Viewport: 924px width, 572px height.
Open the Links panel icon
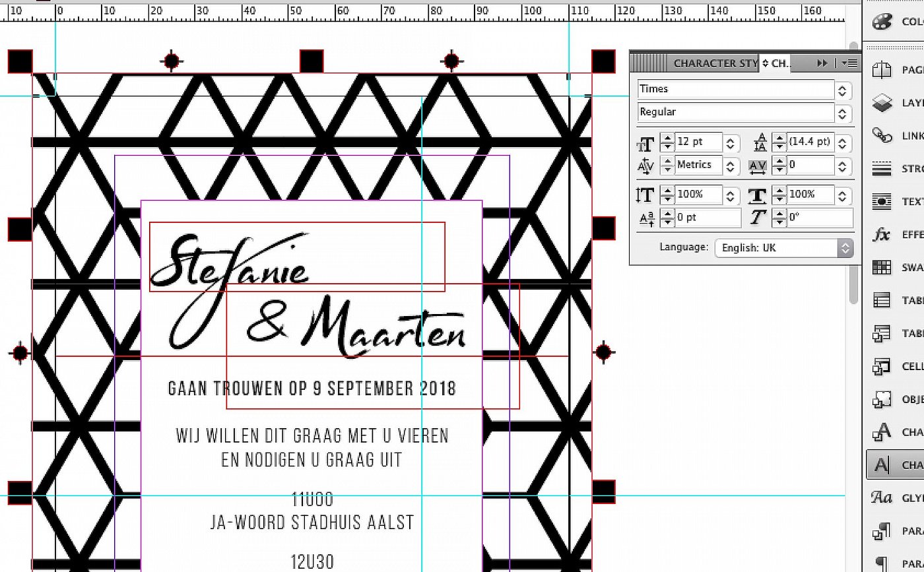[x=882, y=136]
